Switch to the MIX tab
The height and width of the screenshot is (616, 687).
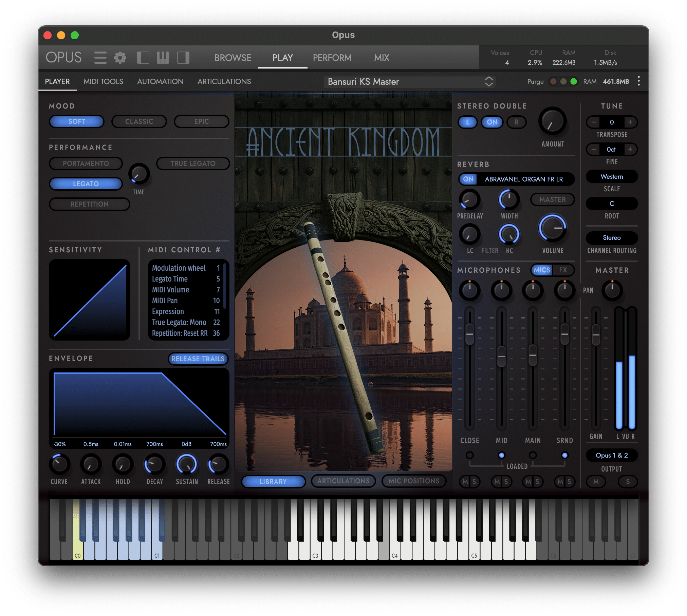click(382, 58)
